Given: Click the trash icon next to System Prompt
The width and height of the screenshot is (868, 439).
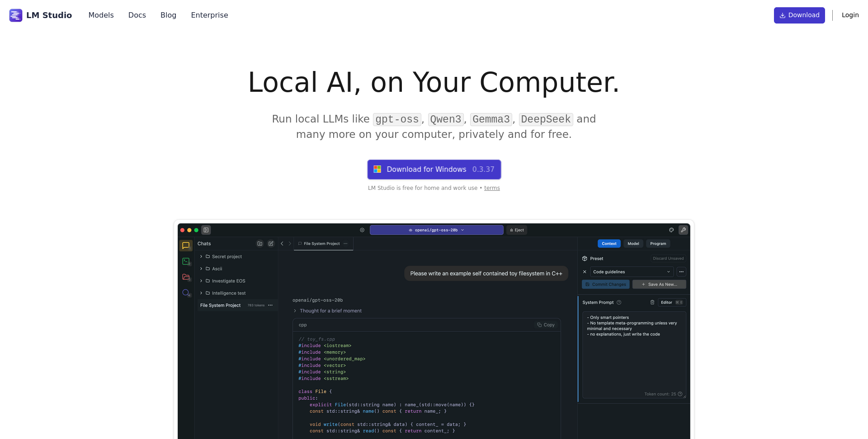Looking at the screenshot, I should (652, 302).
